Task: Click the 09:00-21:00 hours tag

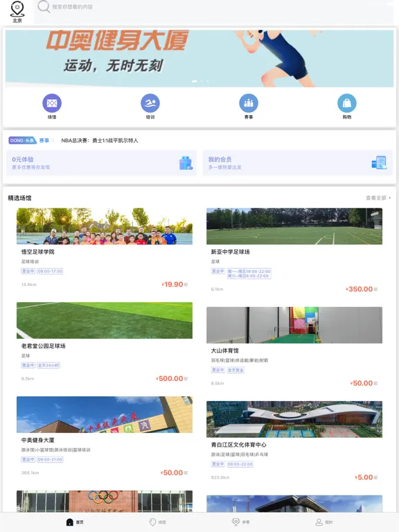Action: (x=50, y=460)
